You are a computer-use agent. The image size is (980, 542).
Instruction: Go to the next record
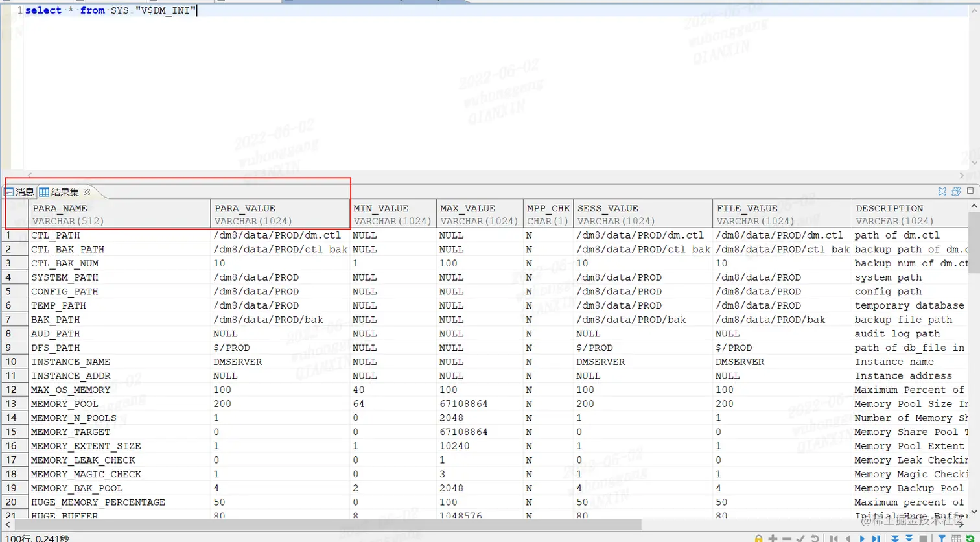[x=862, y=539]
